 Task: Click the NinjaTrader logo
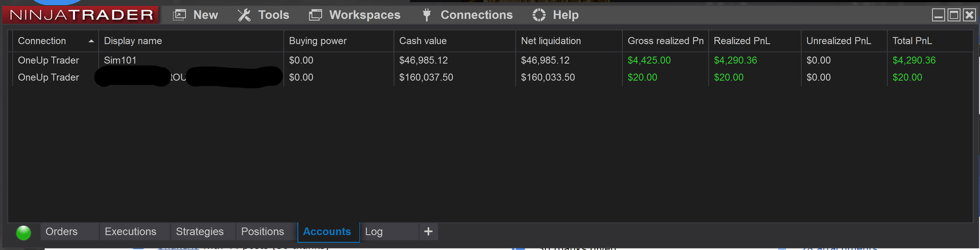click(x=81, y=15)
